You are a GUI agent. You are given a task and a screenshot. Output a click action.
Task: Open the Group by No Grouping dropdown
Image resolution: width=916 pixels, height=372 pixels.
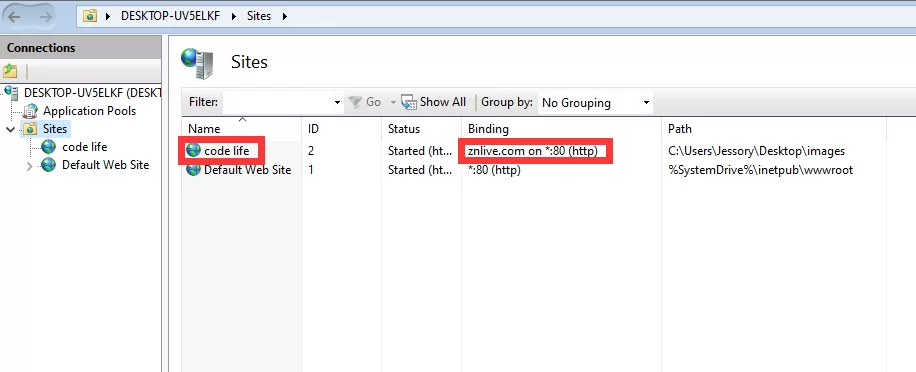click(595, 103)
